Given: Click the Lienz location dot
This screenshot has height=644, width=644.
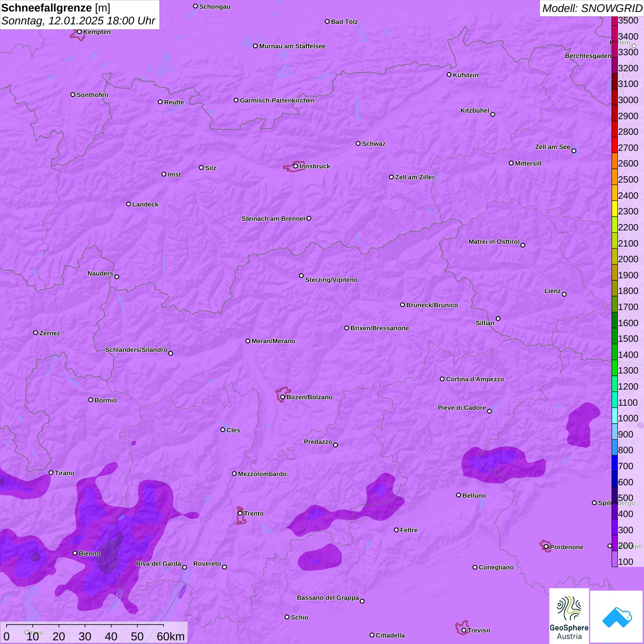Looking at the screenshot, I should tap(564, 294).
